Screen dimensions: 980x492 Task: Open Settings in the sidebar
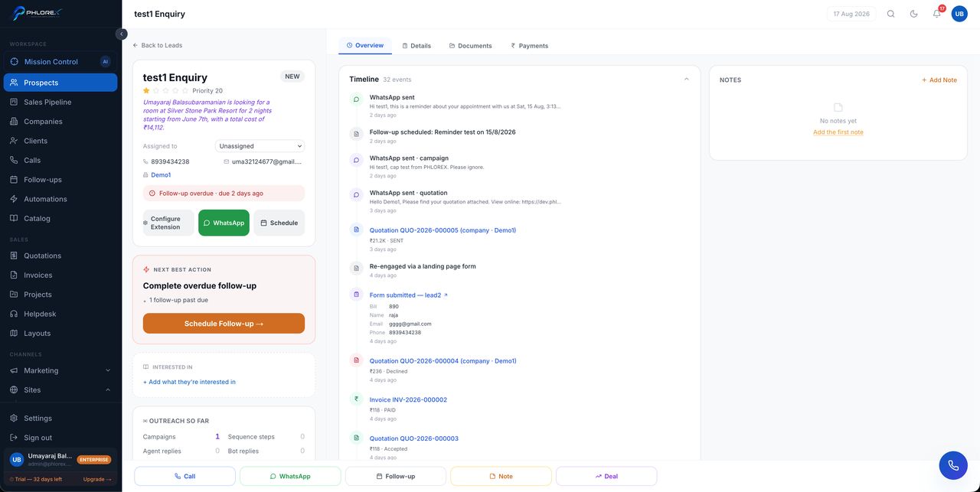60,419
